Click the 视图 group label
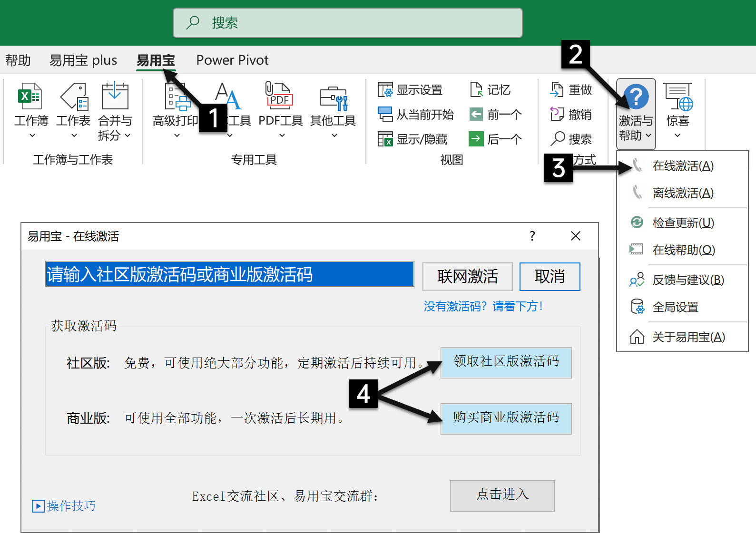The height and width of the screenshot is (533, 756). pos(452,160)
